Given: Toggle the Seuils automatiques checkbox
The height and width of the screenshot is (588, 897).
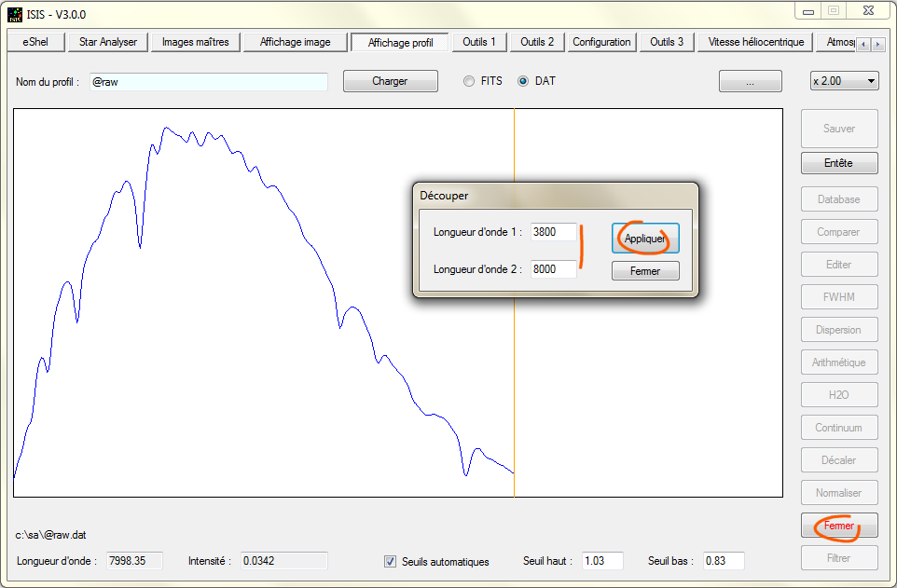Looking at the screenshot, I should click(391, 561).
